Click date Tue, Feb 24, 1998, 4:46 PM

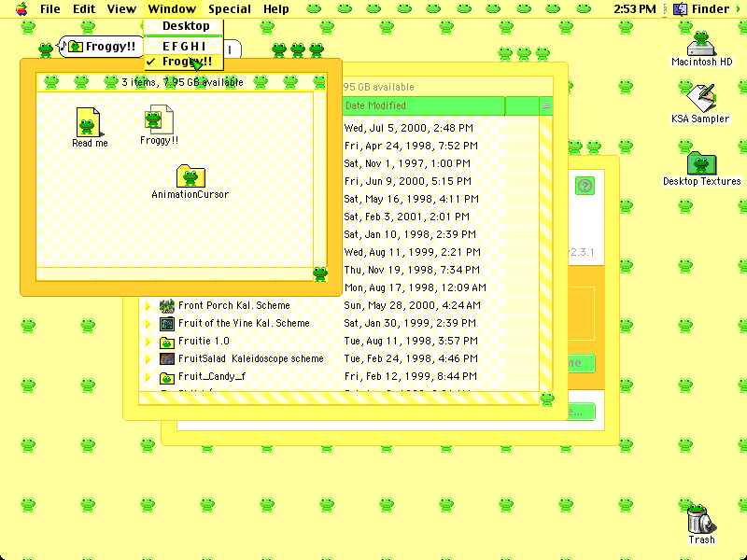[411, 358]
